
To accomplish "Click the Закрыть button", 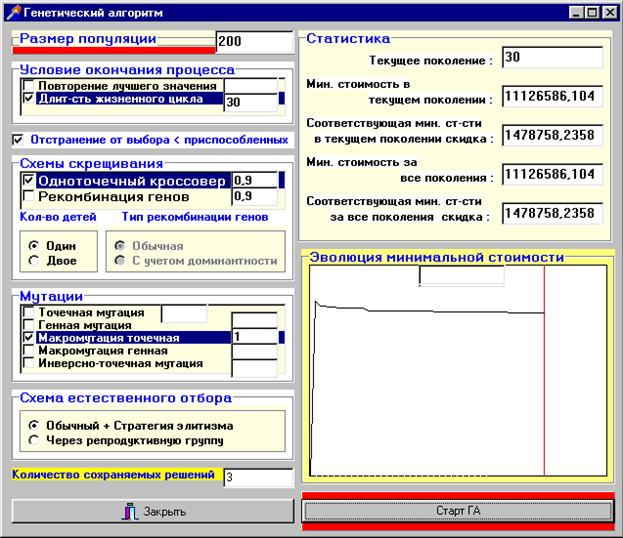I will [153, 511].
